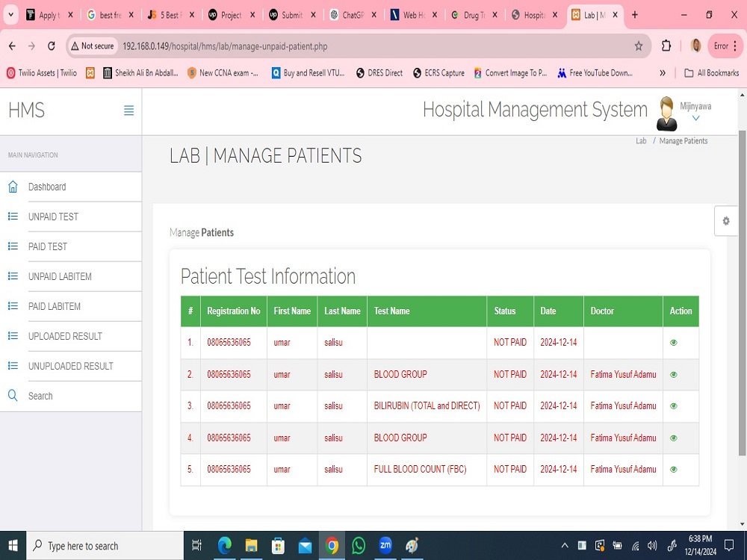Image resolution: width=747 pixels, height=560 pixels.
Task: Click the browser address bar URL
Action: [225, 46]
